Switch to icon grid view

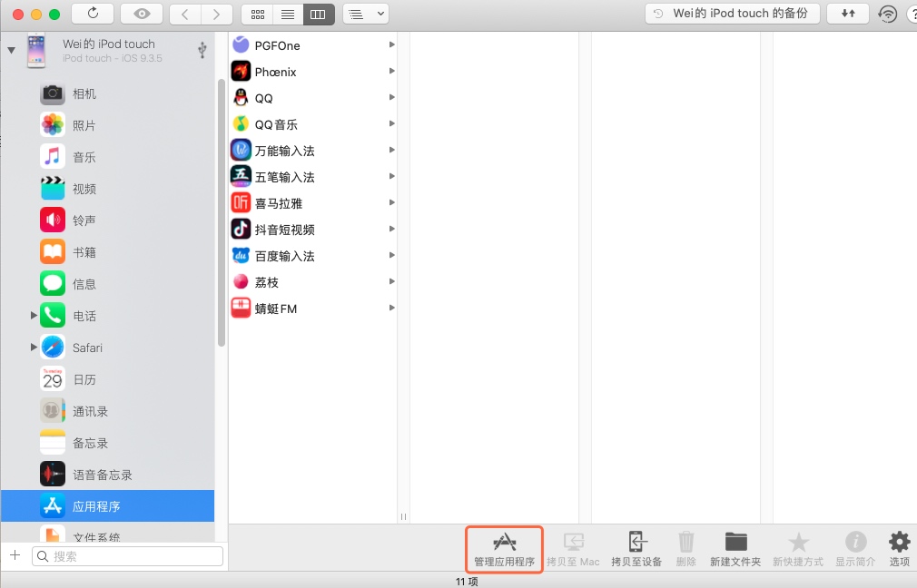[258, 15]
